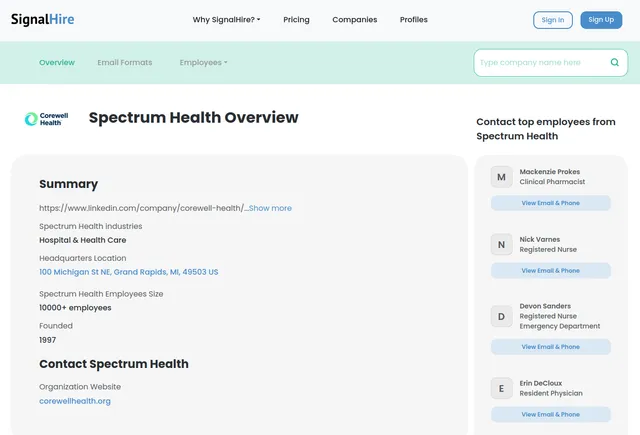Select the E avatar for Erin DeCloux
This screenshot has width=640, height=435.
coord(501,388)
